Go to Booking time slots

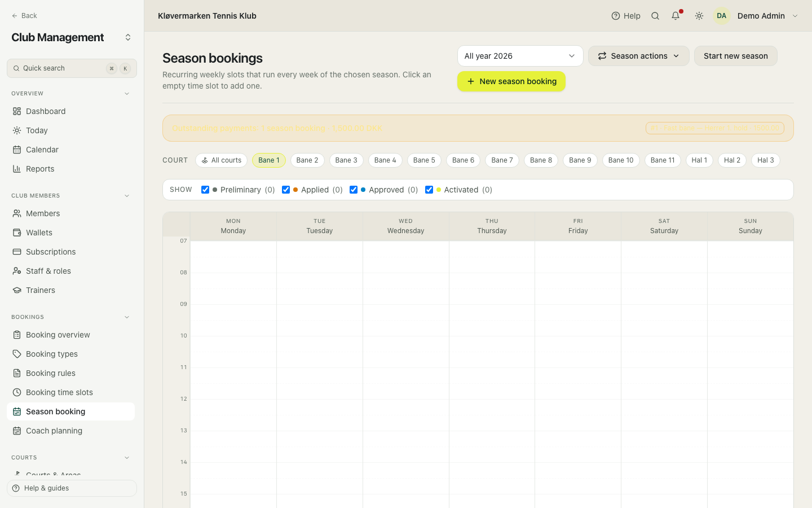click(71, 392)
